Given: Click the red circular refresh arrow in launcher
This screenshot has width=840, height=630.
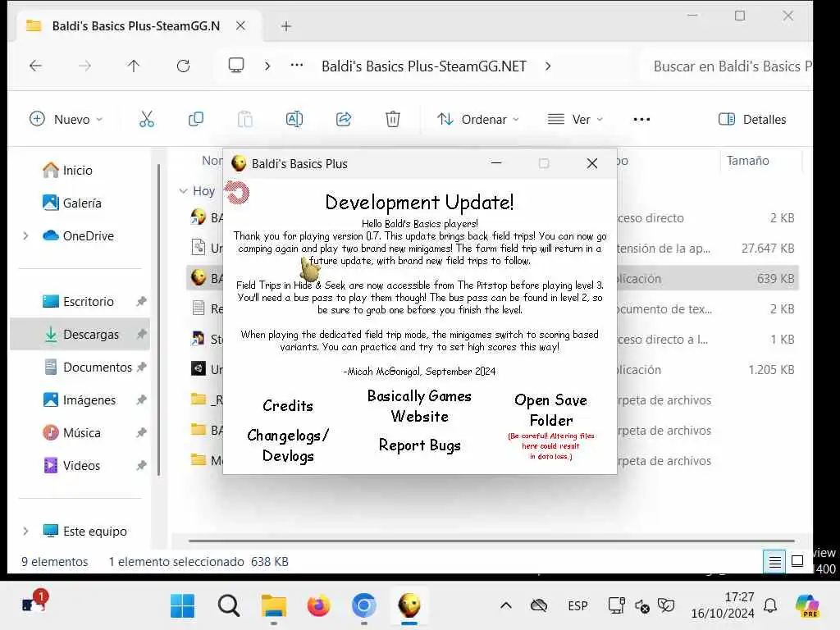Looking at the screenshot, I should click(236, 192).
